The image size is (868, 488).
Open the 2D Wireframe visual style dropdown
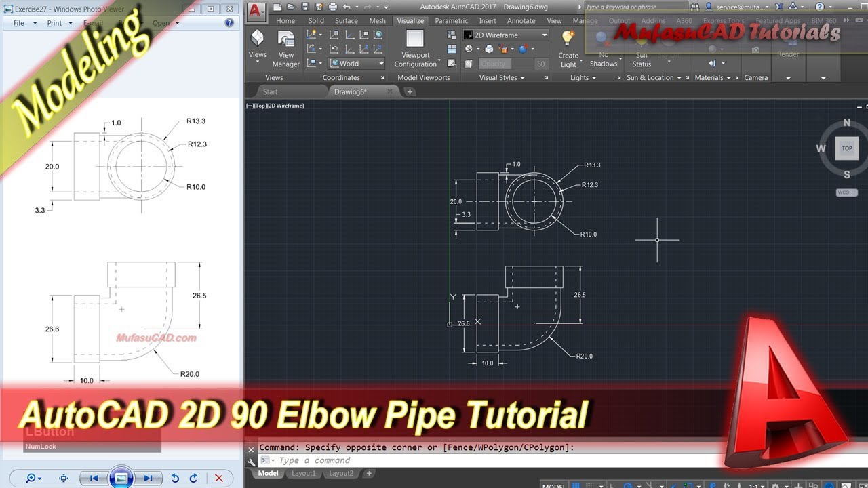[x=506, y=35]
